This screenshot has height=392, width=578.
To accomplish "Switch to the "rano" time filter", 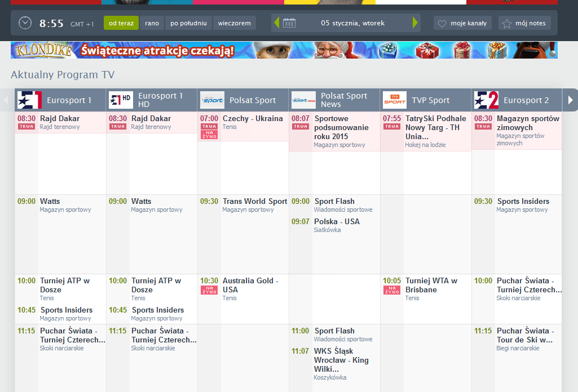I will click(x=152, y=23).
